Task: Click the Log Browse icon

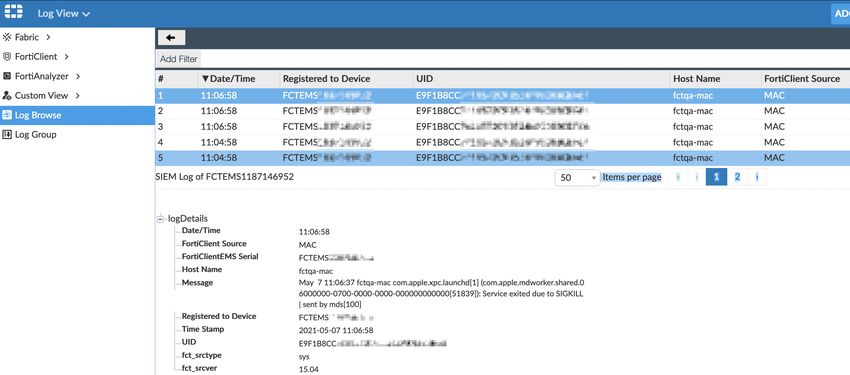Action: click(7, 115)
